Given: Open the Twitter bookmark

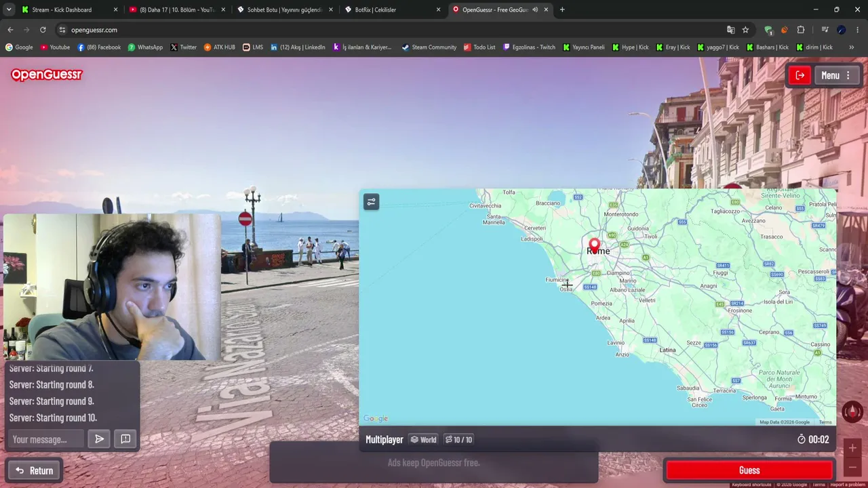Looking at the screenshot, I should click(183, 47).
